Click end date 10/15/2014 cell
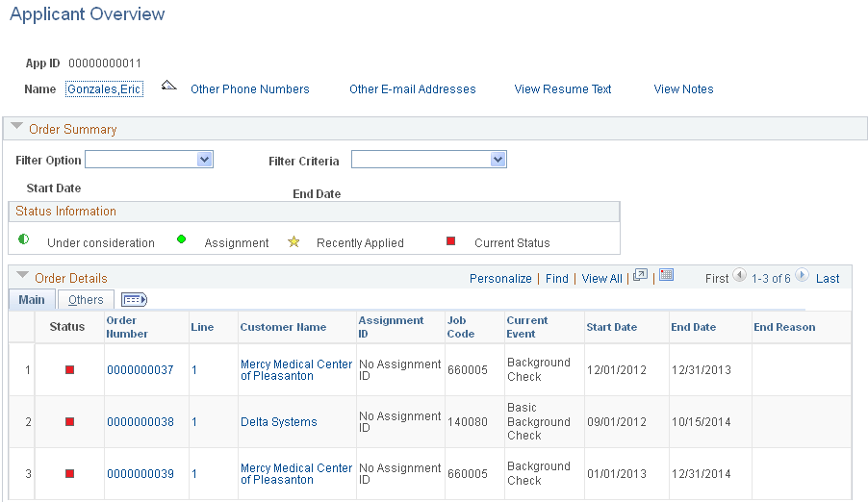The height and width of the screenshot is (502, 868). click(701, 422)
